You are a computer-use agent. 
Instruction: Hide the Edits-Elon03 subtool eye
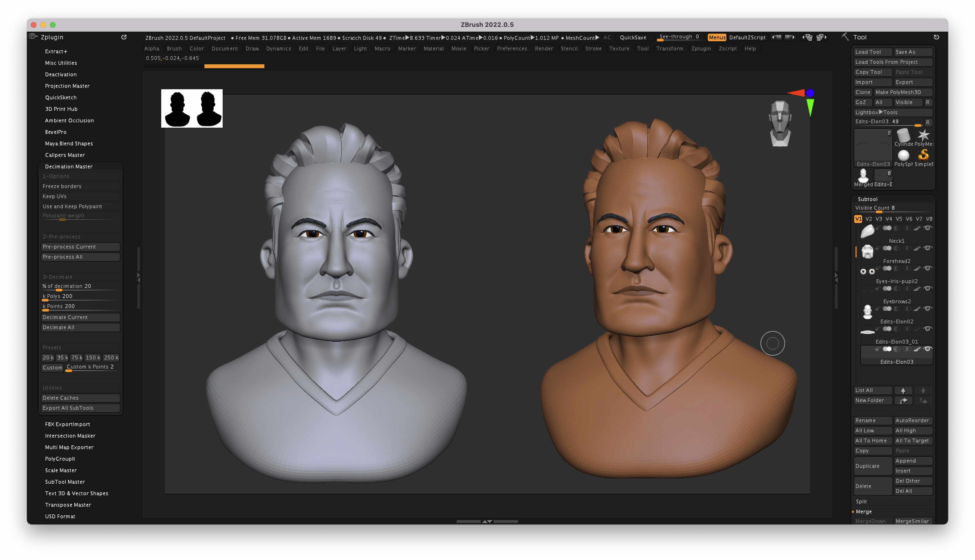tap(927, 349)
